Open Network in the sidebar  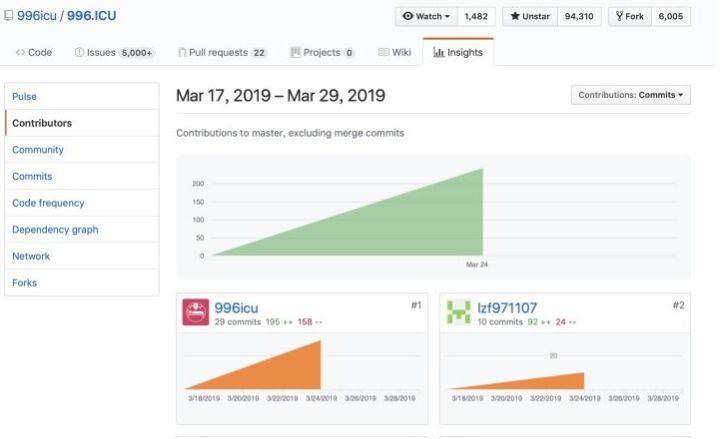click(82, 256)
